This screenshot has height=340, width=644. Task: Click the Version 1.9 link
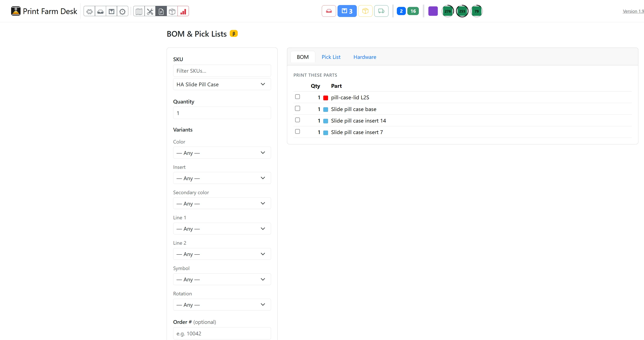pyautogui.click(x=633, y=11)
